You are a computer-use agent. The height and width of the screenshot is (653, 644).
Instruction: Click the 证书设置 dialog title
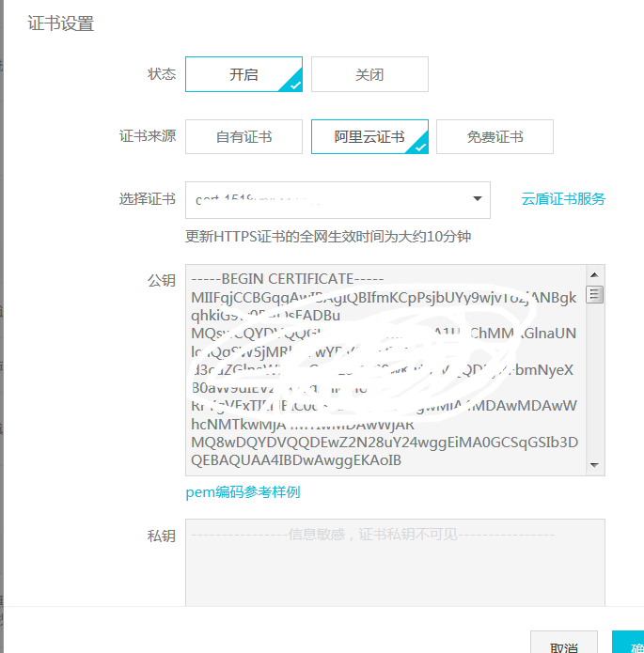[x=61, y=23]
